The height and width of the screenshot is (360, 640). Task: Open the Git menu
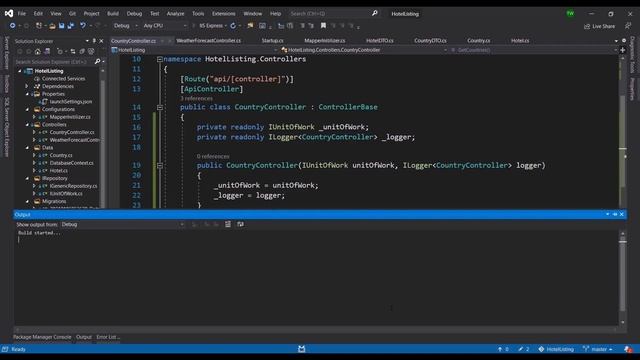coord(72,13)
